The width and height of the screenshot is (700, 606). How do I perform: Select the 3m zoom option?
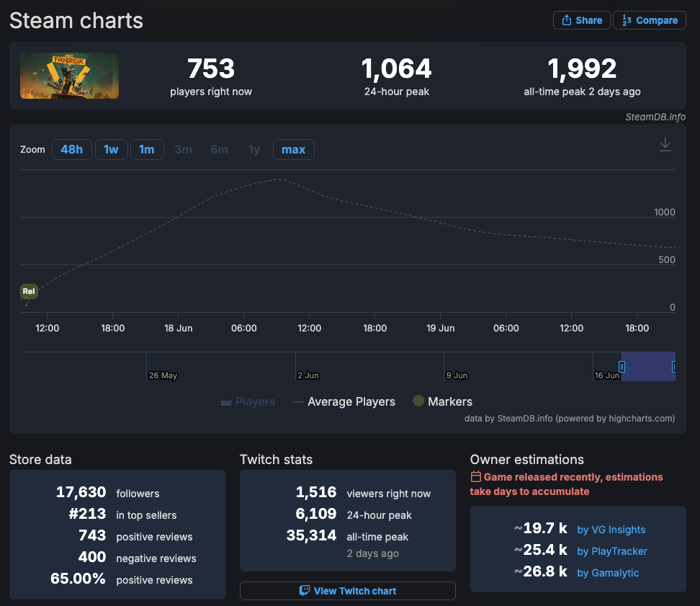[183, 149]
